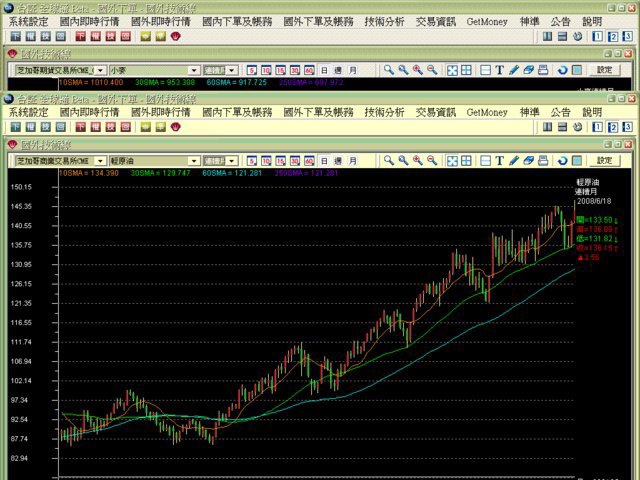The image size is (640, 480).
Task: Switch to workspace 3 in front window toolbar
Action: click(x=628, y=127)
